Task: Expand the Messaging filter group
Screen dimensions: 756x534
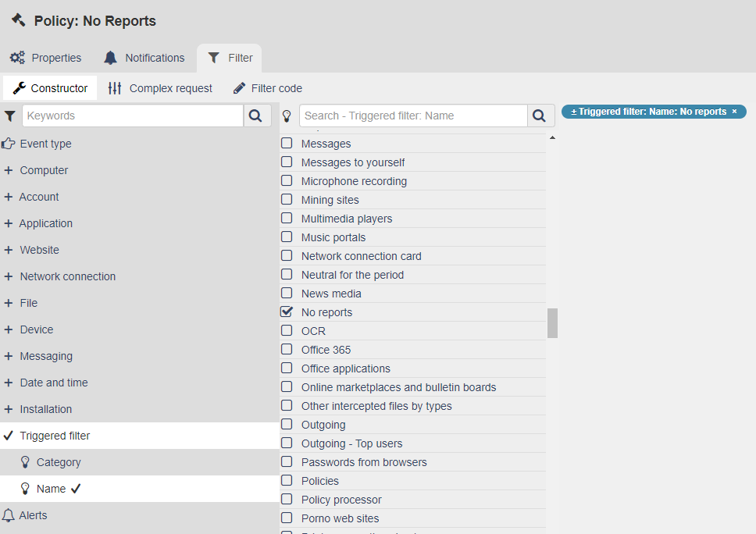Action: (x=9, y=356)
